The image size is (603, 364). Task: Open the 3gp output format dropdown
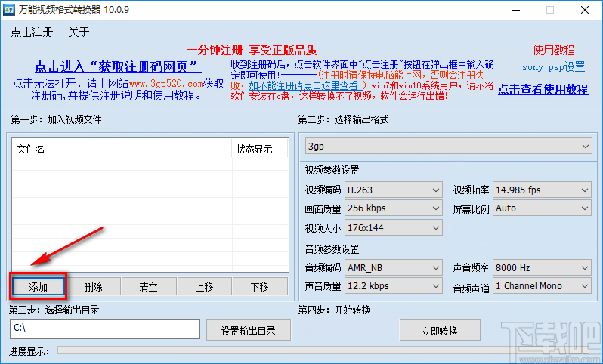448,147
